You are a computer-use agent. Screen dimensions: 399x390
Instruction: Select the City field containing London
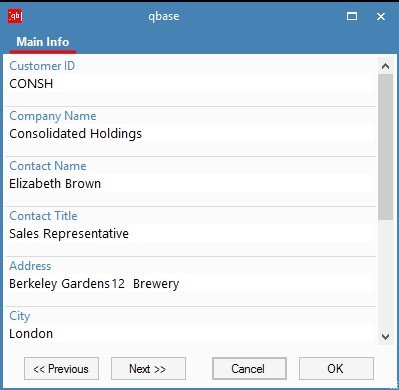point(191,334)
